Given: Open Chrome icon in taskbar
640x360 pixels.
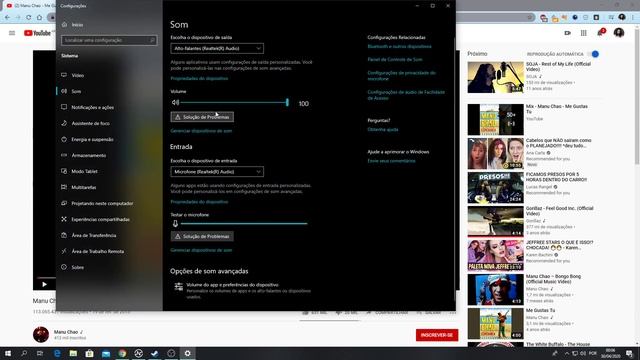Looking at the screenshot, I should [x=122, y=353].
